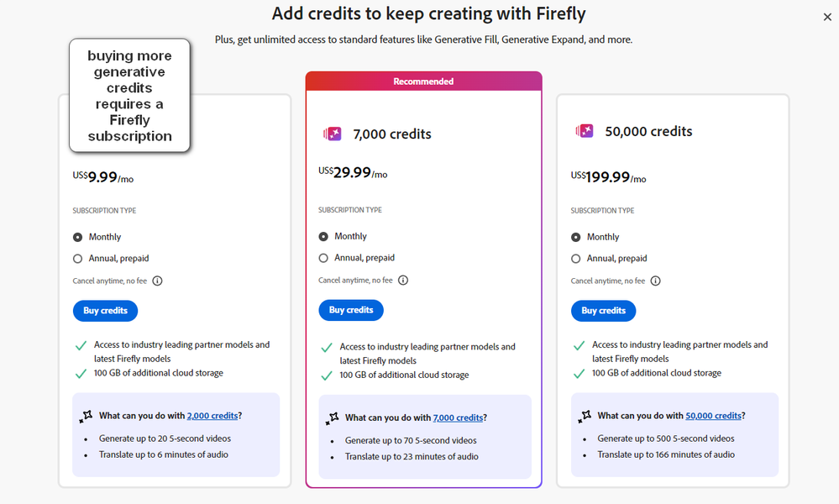Screen dimensions: 839x504
Task: Choose Monthly for the 7,000 credits plan
Action: pyautogui.click(x=323, y=236)
